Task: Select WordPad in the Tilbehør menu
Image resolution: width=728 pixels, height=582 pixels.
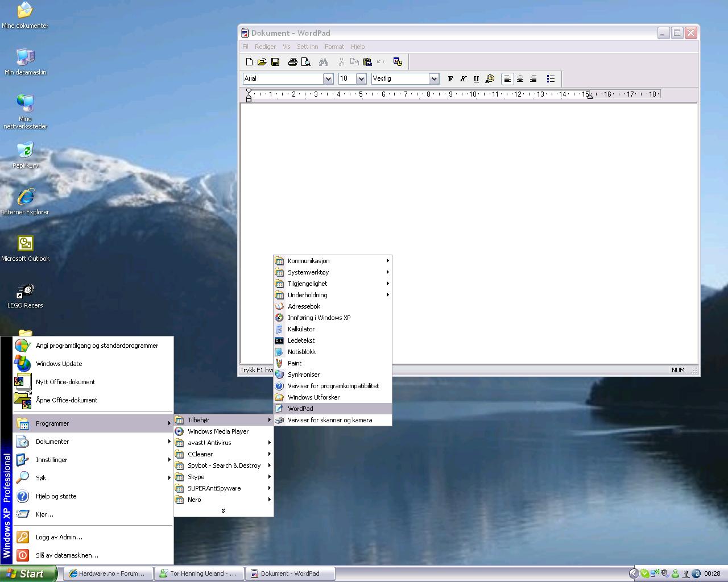Action: pos(333,409)
